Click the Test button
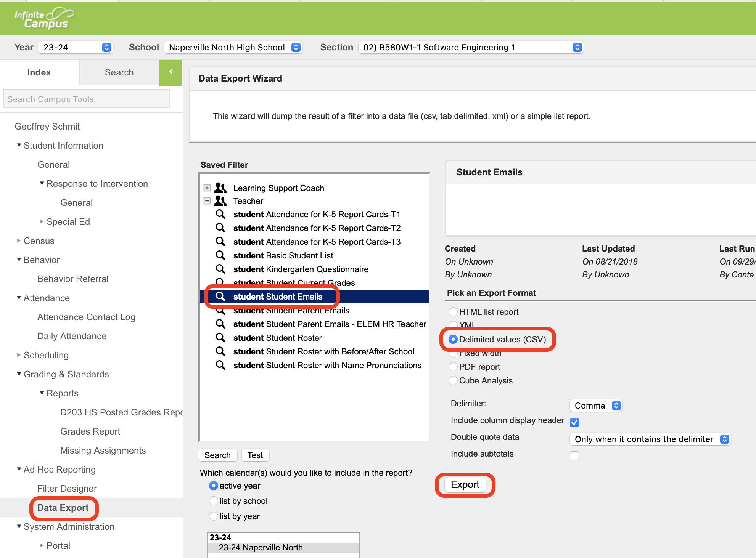The width and height of the screenshot is (756, 558). [x=255, y=455]
